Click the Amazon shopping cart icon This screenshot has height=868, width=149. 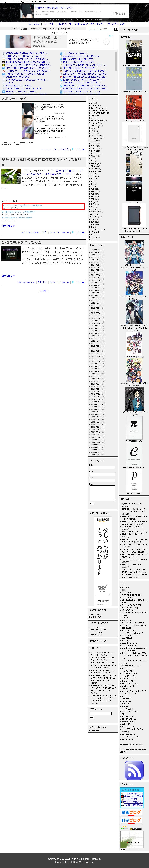[103, 588]
